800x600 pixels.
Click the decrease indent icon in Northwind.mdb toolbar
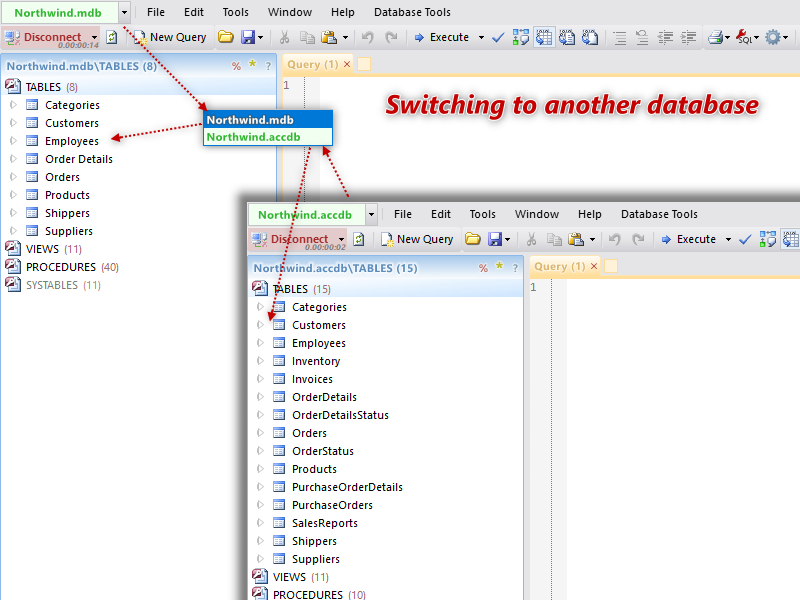click(665, 37)
